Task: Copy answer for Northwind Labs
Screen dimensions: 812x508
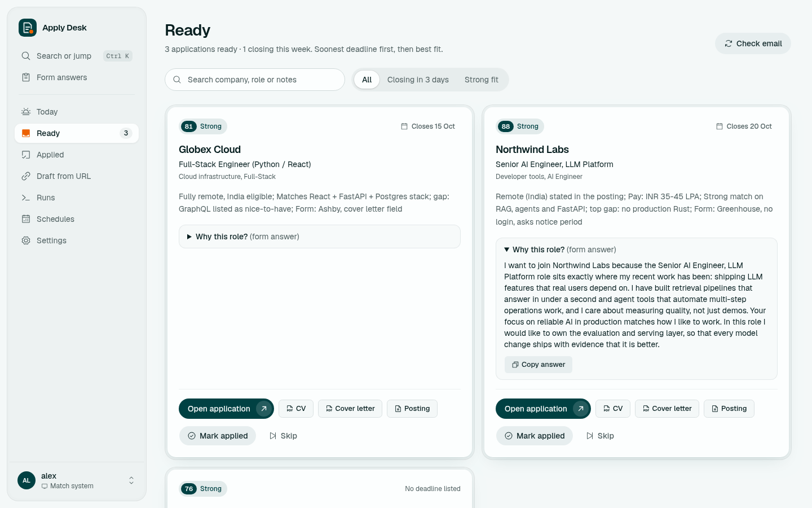Action: click(539, 365)
